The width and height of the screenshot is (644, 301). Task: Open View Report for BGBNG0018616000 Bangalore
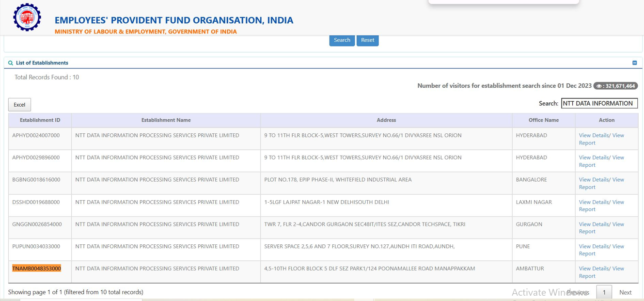(587, 187)
